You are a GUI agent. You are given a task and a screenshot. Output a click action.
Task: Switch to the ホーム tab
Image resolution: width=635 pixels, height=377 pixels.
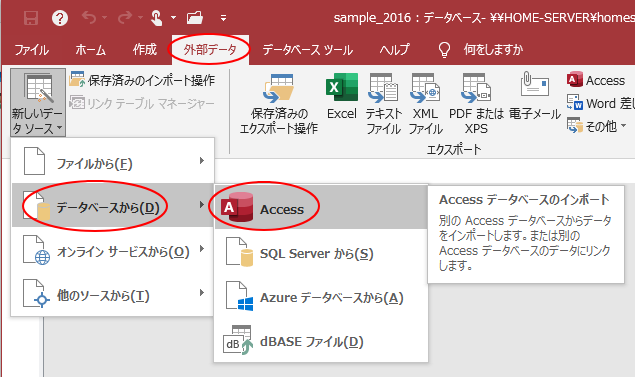click(90, 49)
